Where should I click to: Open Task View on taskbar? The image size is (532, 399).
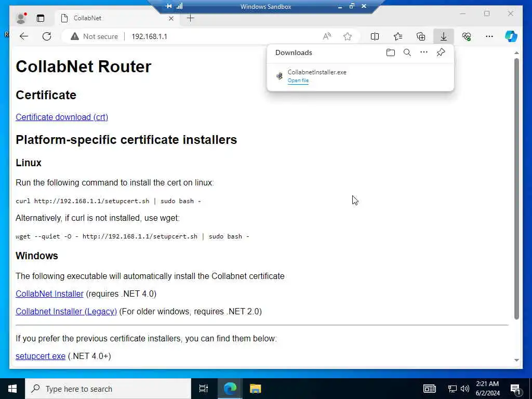203,389
